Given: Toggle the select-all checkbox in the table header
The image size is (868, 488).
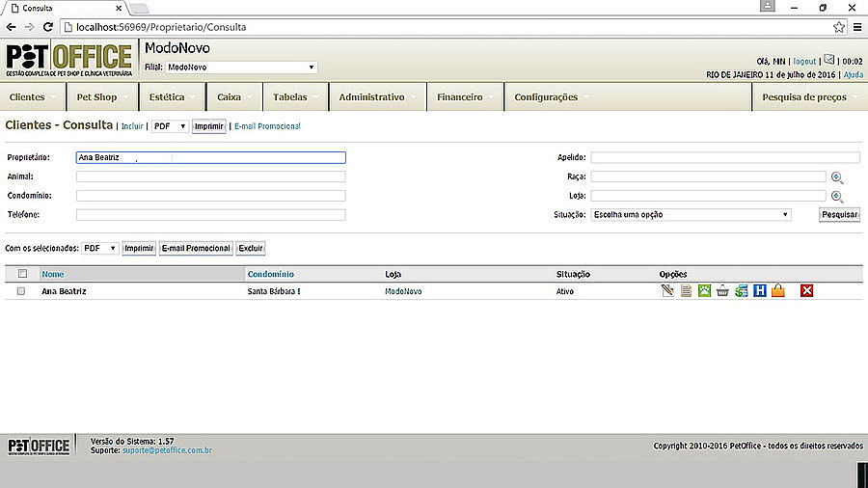Looking at the screenshot, I should pos(23,274).
